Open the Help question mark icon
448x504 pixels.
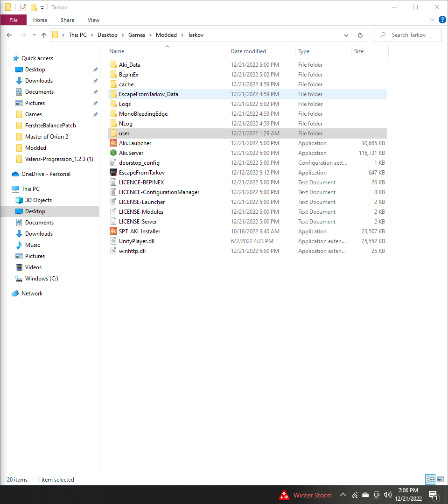pos(442,20)
